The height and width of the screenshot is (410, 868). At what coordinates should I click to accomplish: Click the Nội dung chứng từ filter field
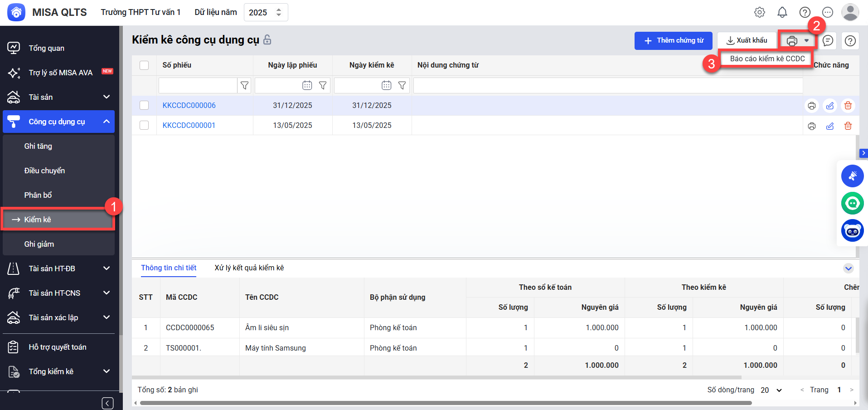(607, 85)
